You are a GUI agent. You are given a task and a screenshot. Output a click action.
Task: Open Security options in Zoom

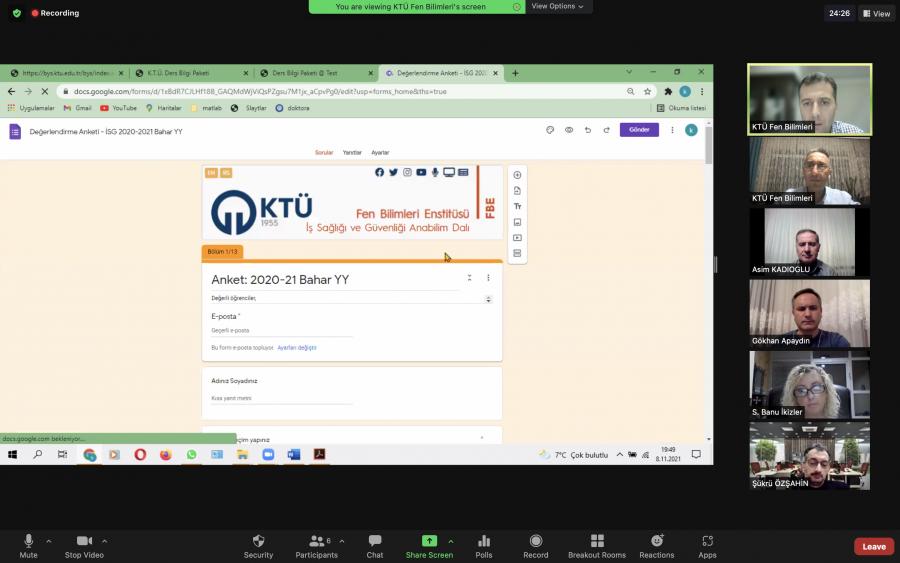pos(258,546)
